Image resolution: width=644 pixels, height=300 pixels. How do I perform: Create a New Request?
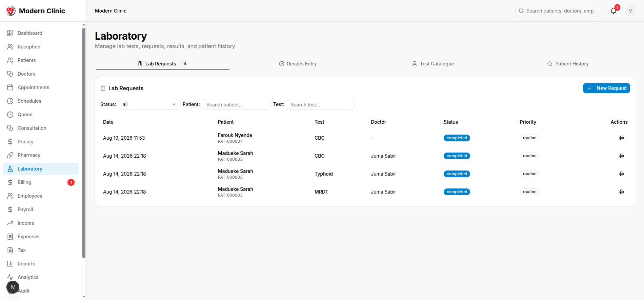pyautogui.click(x=606, y=88)
